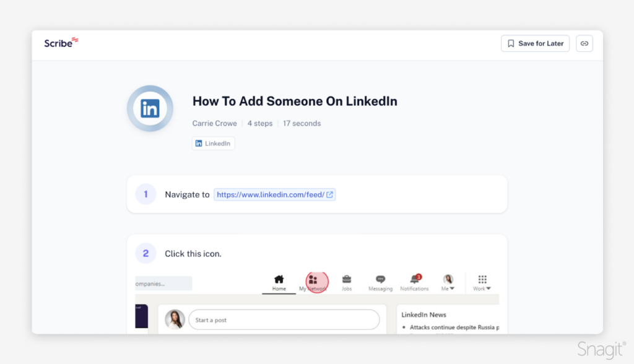Click the Home icon in LinkedIn's navbar
Viewport: 634px width, 364px height.
tap(280, 278)
